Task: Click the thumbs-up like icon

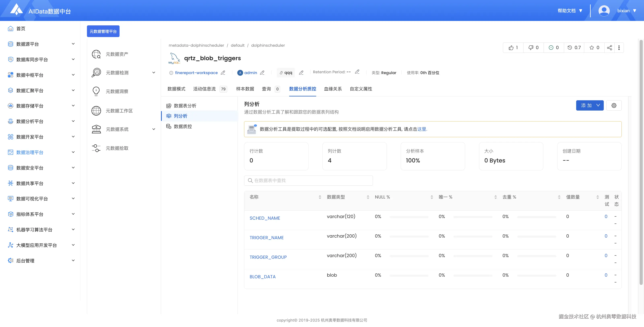Action: tap(511, 48)
